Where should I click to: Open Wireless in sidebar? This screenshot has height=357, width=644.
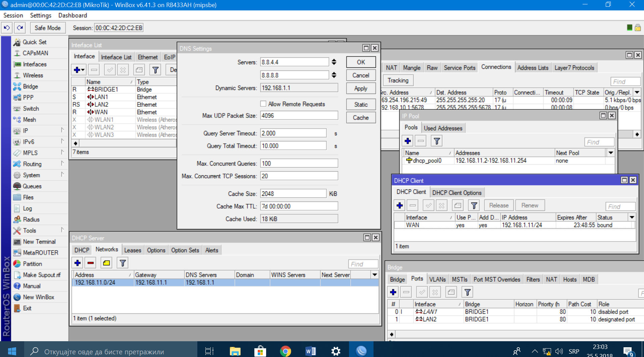(x=33, y=75)
